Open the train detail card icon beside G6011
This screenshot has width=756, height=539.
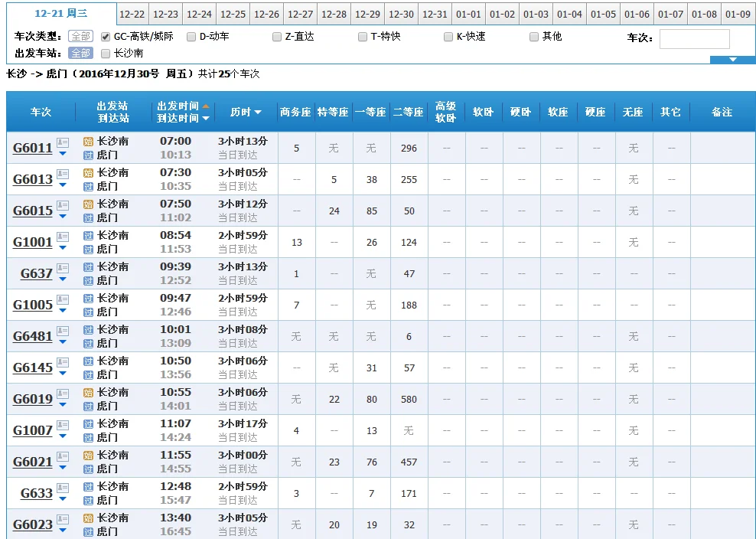pyautogui.click(x=62, y=142)
